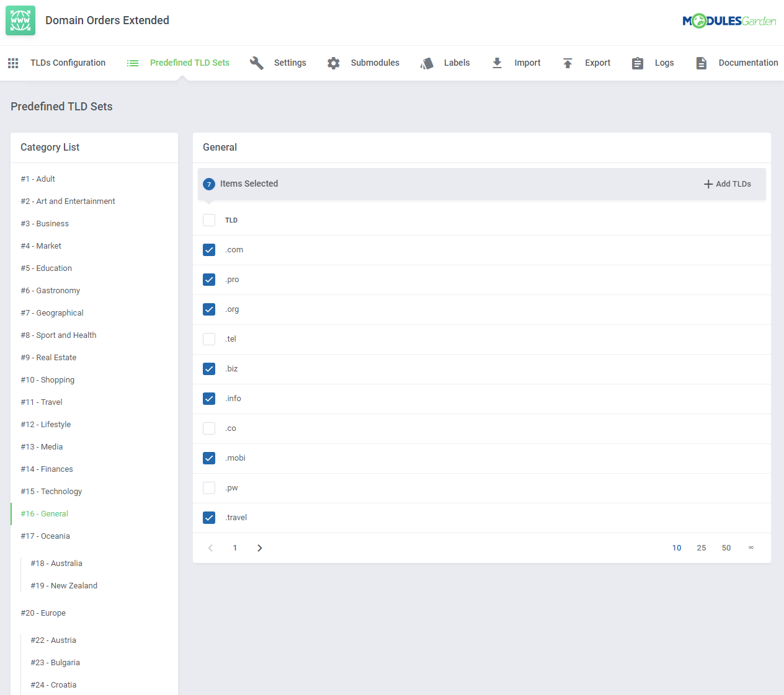
Task: Toggle the select-all TLD header checkbox
Action: click(x=209, y=220)
